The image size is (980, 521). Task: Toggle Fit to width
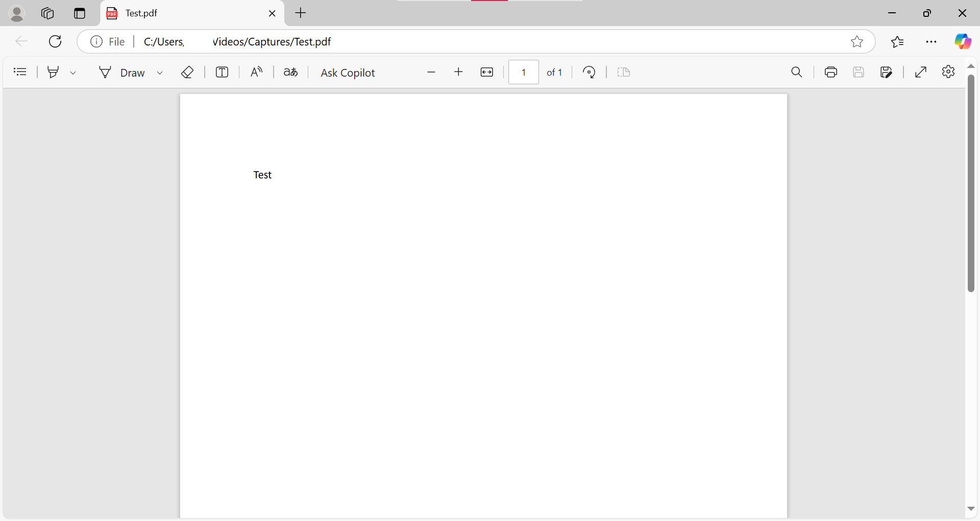487,72
